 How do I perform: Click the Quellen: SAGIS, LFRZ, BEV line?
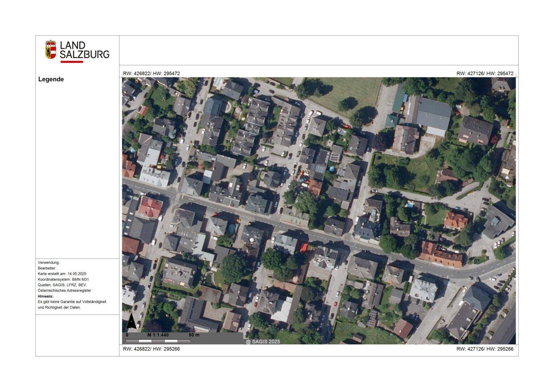pos(62,285)
